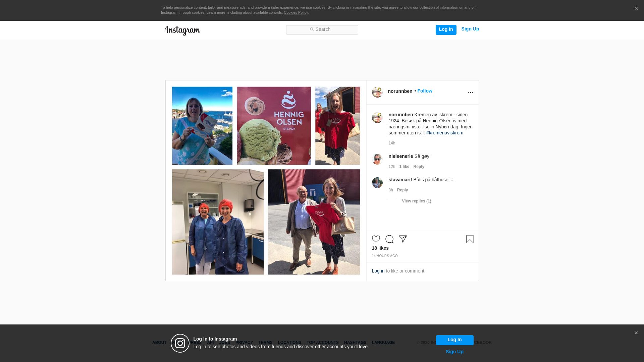Open norunnben profile avatar in post header
The width and height of the screenshot is (644, 362).
(x=377, y=92)
